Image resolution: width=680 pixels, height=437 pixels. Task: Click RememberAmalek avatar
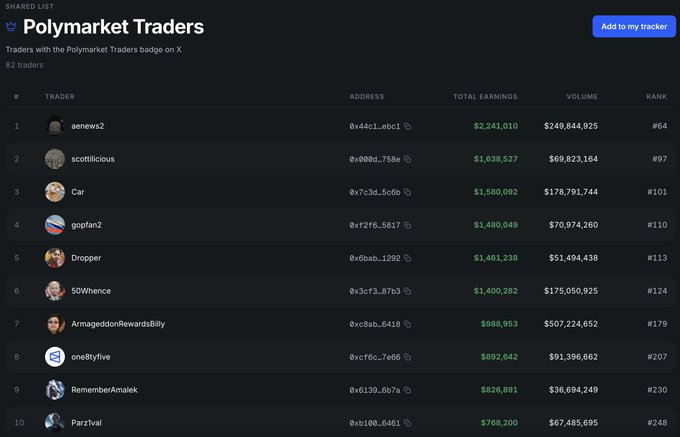click(55, 390)
